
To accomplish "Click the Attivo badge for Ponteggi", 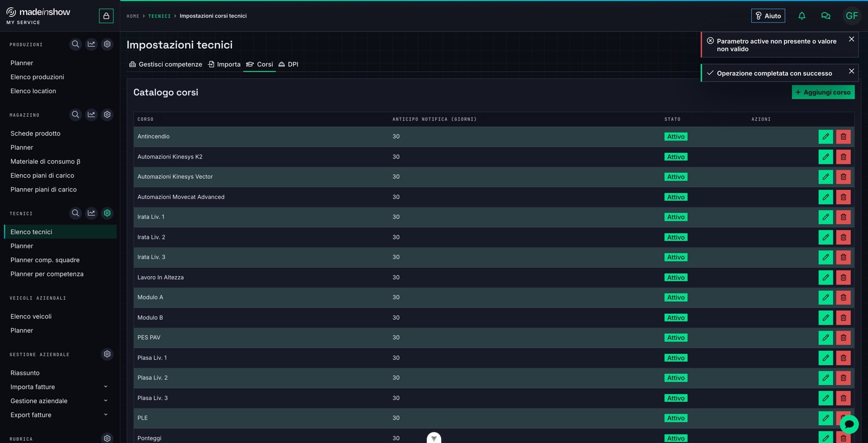I will click(676, 438).
